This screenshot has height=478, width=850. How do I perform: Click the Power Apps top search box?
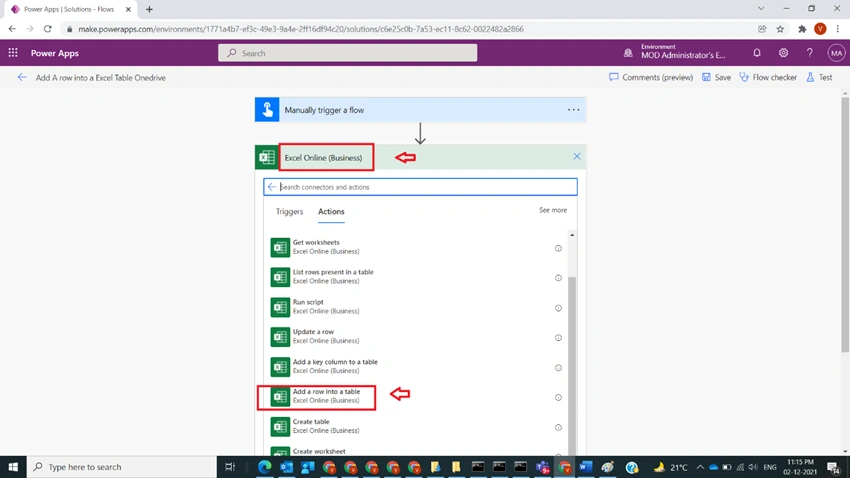(347, 53)
